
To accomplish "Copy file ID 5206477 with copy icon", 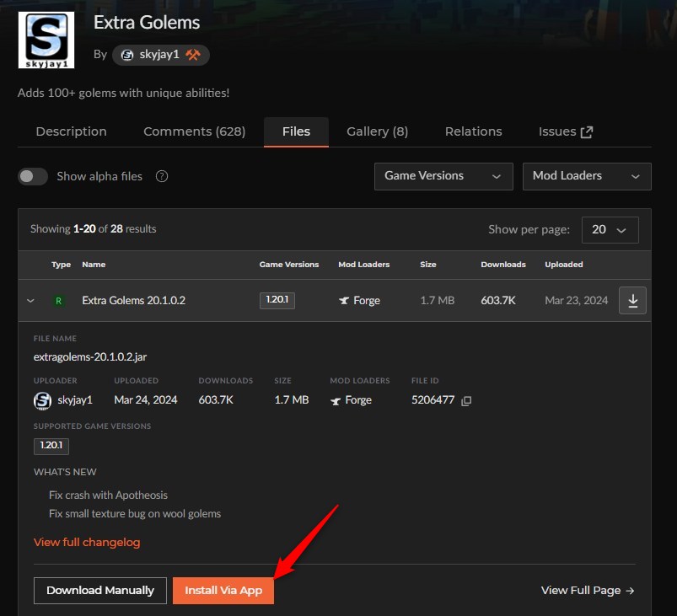I will [x=466, y=400].
